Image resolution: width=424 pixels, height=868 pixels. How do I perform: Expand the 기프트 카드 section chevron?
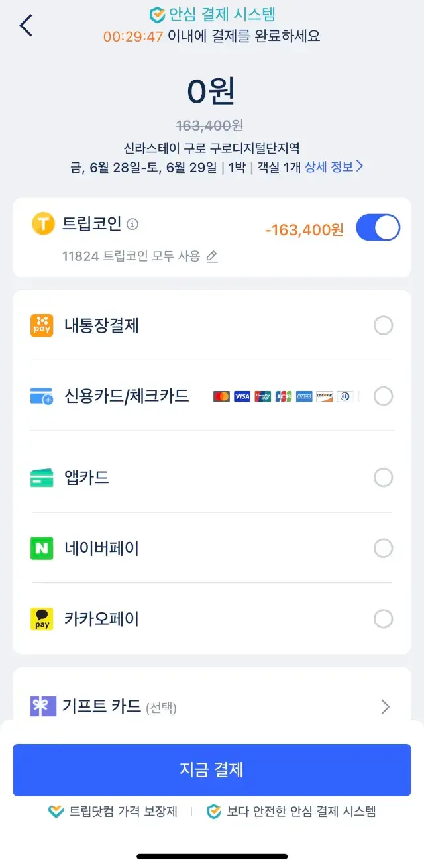[x=386, y=707]
